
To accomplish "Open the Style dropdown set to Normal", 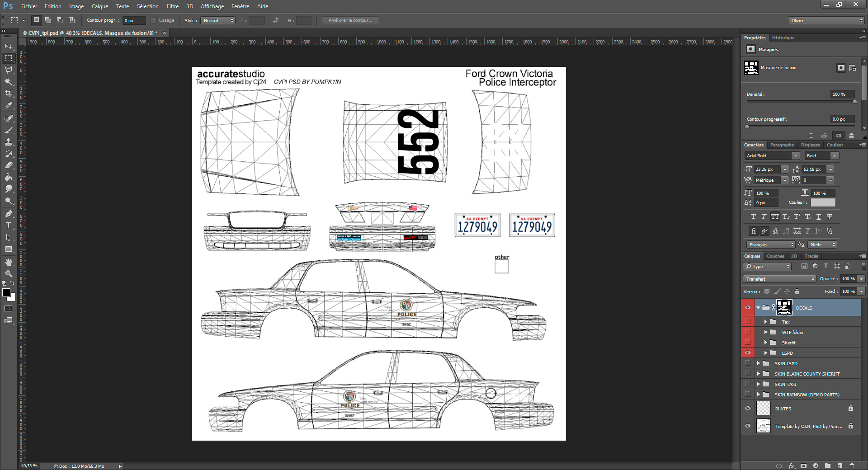I will [x=218, y=20].
